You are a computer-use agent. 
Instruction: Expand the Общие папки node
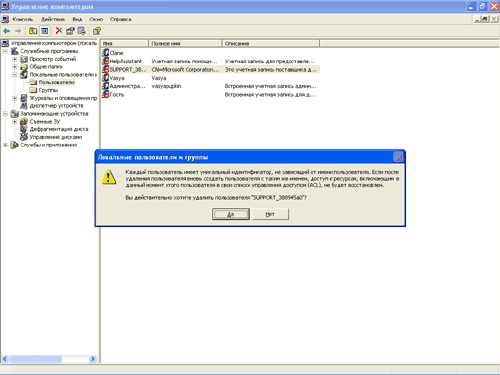(15, 67)
